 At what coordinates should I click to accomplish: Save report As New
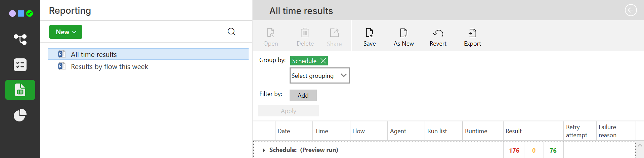tap(403, 37)
